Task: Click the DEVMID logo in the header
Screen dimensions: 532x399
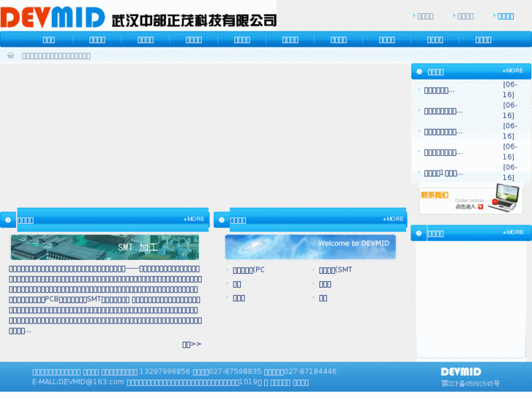Action: (53, 17)
